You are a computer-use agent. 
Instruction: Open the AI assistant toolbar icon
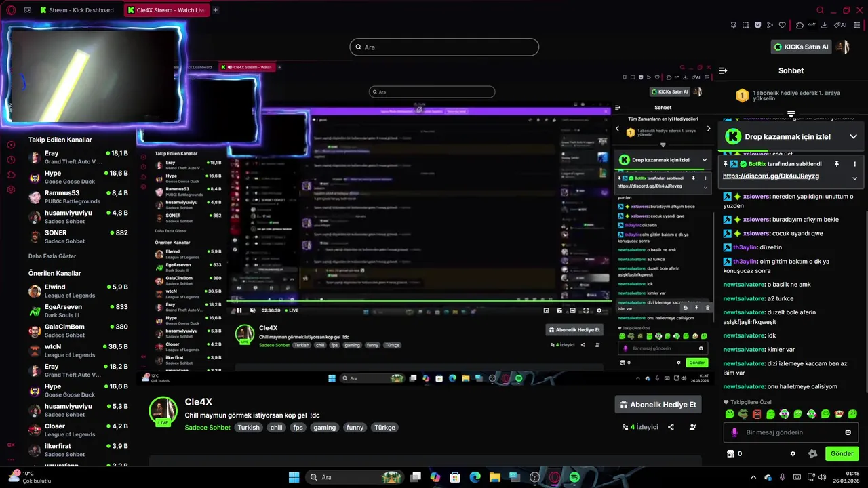tap(840, 26)
